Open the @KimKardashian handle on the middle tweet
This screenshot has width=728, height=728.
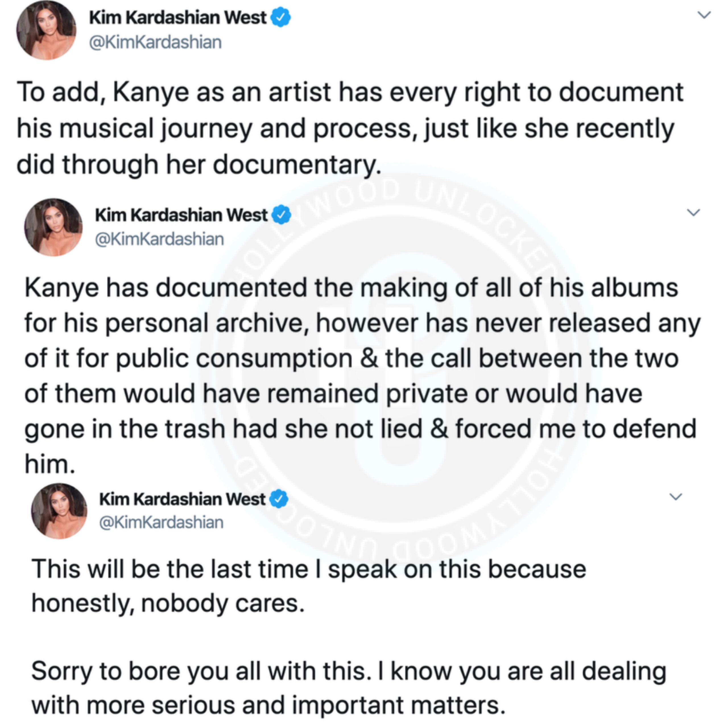click(x=159, y=239)
